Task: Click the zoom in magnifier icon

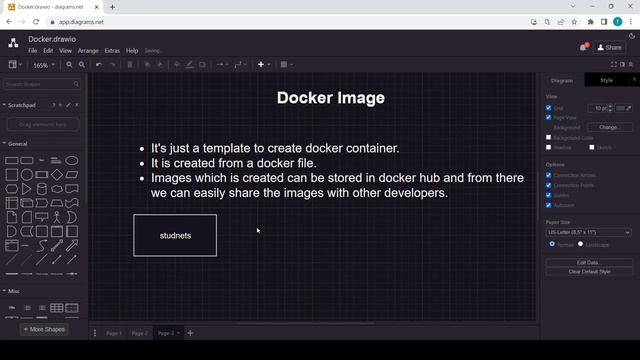Action: [69, 64]
